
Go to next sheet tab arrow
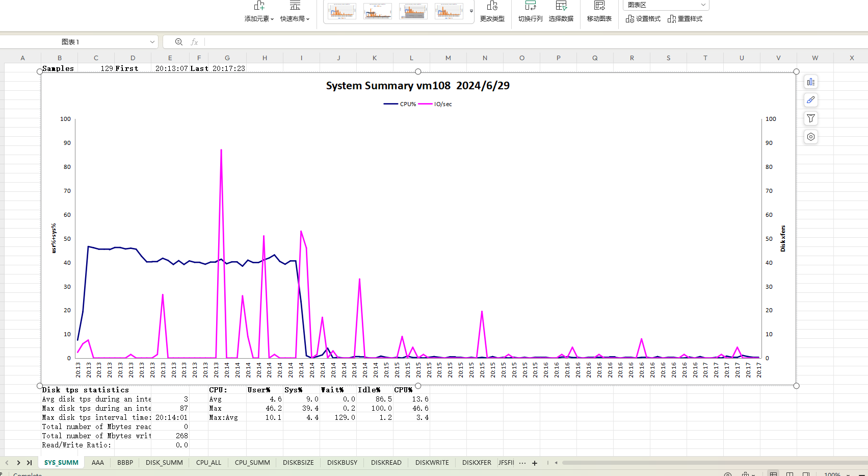(18, 463)
